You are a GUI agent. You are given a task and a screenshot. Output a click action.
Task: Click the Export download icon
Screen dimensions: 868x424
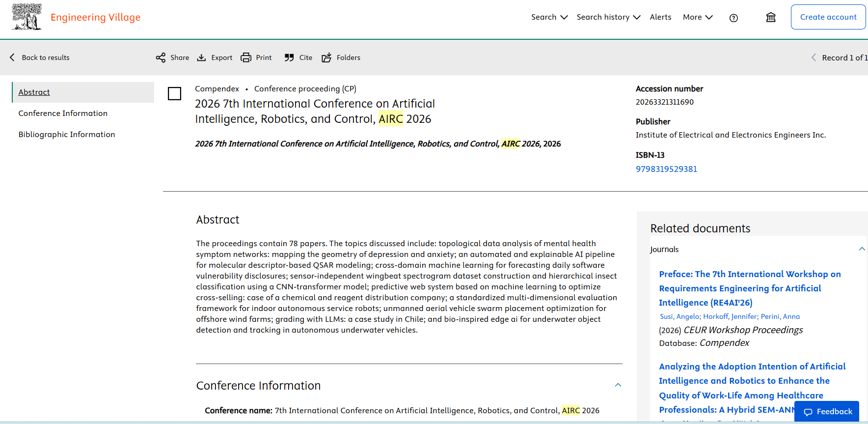point(201,57)
